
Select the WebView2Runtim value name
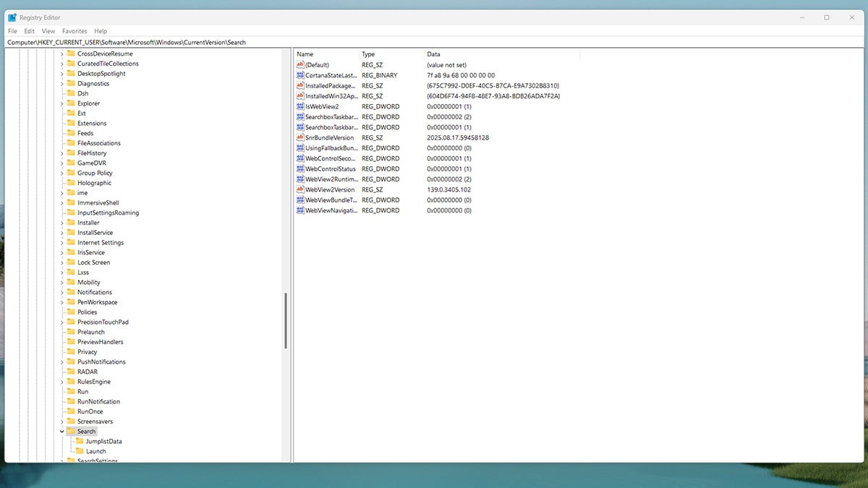331,179
